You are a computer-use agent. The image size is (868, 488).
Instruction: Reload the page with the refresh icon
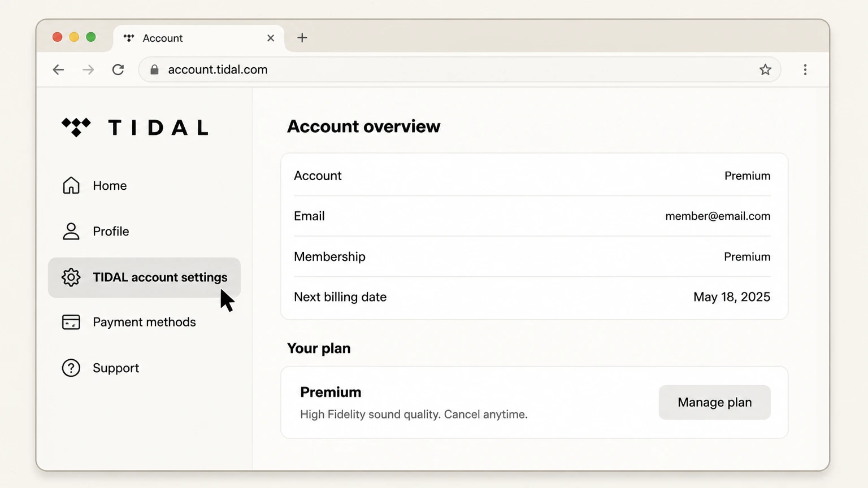click(118, 69)
